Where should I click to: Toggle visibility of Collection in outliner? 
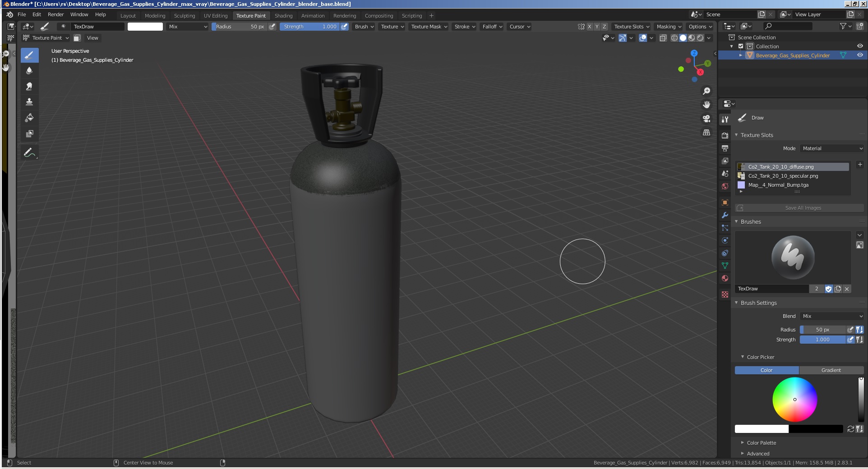(860, 46)
